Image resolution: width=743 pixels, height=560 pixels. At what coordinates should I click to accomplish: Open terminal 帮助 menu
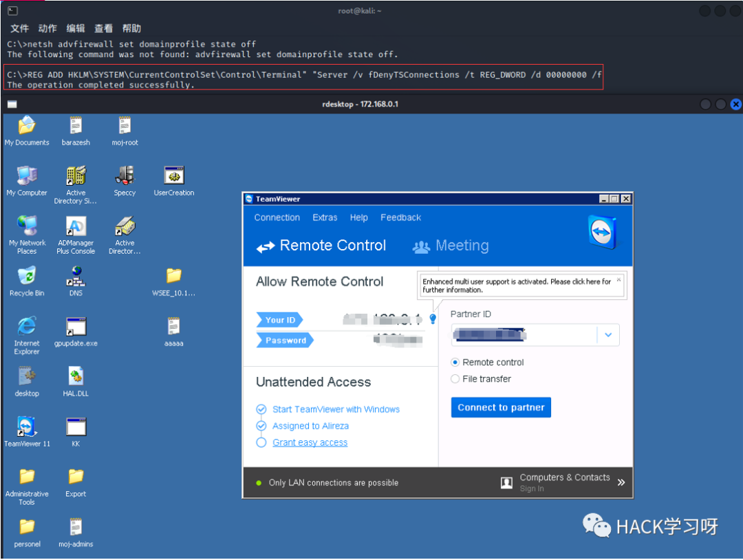click(x=131, y=28)
